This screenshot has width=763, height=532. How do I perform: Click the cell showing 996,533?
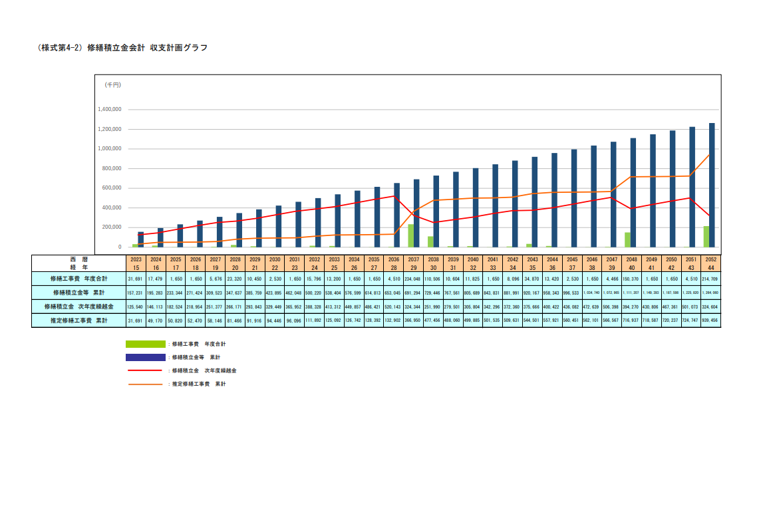point(572,293)
